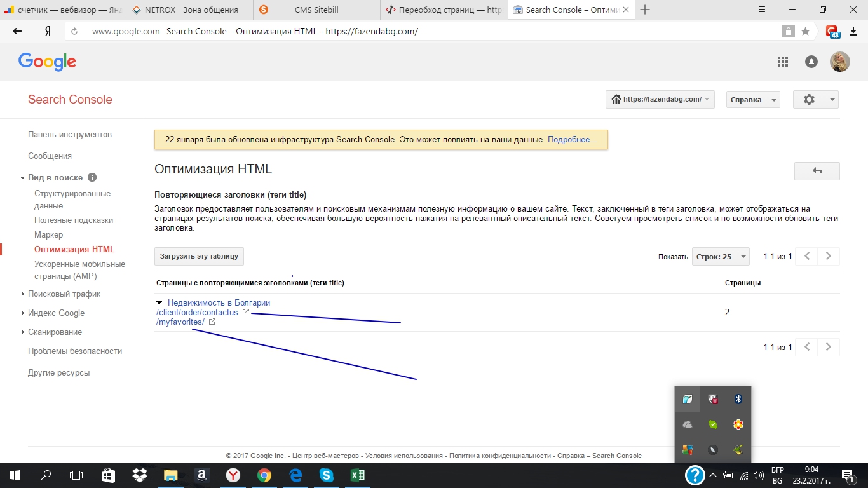Open the browser downloads arrow icon
Screen dimensions: 868x488
(x=853, y=31)
